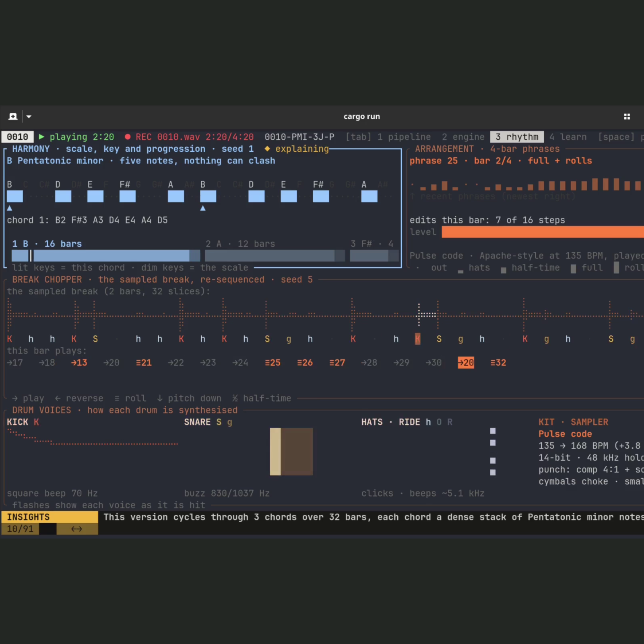Click the "≡21" roll slice step
This screenshot has width=644, height=644.
tap(144, 363)
